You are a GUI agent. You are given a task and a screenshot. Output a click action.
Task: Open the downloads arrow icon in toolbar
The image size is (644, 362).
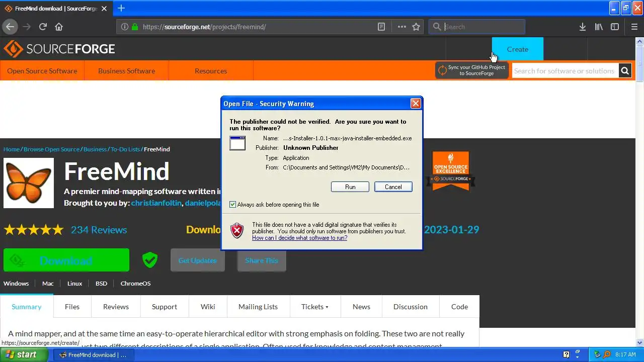tap(582, 27)
